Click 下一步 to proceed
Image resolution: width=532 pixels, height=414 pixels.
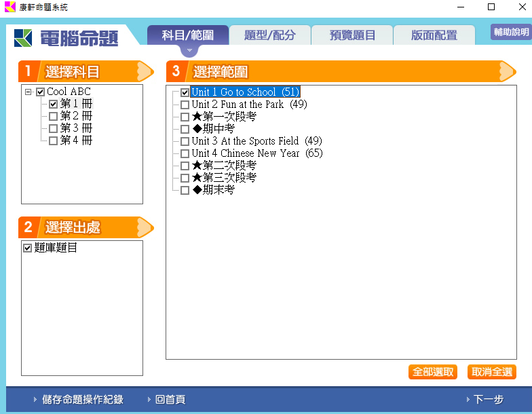(488, 400)
